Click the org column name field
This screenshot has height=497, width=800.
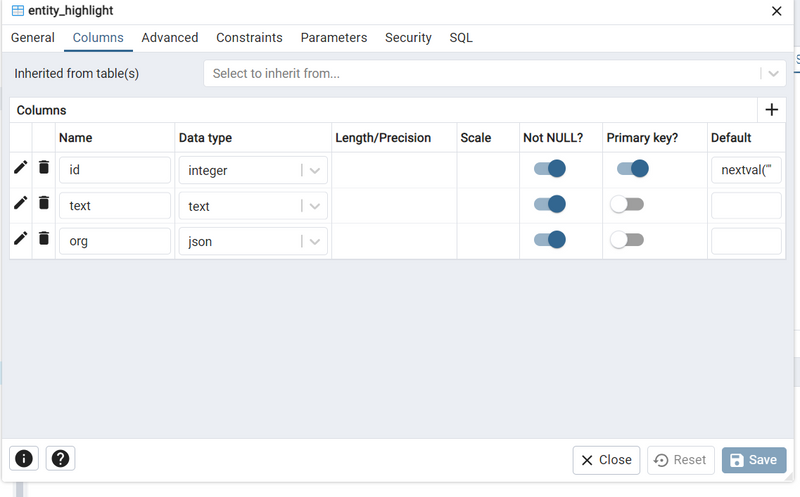[x=114, y=241]
